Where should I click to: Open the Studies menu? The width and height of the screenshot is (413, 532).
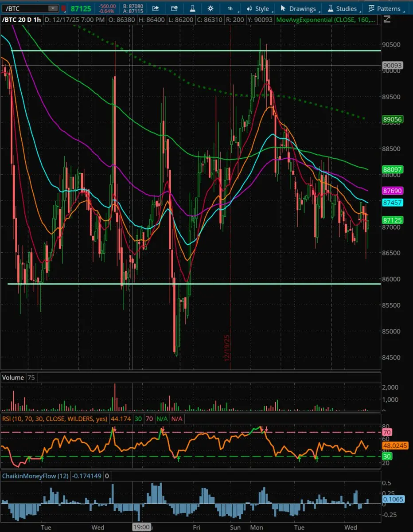coord(342,8)
